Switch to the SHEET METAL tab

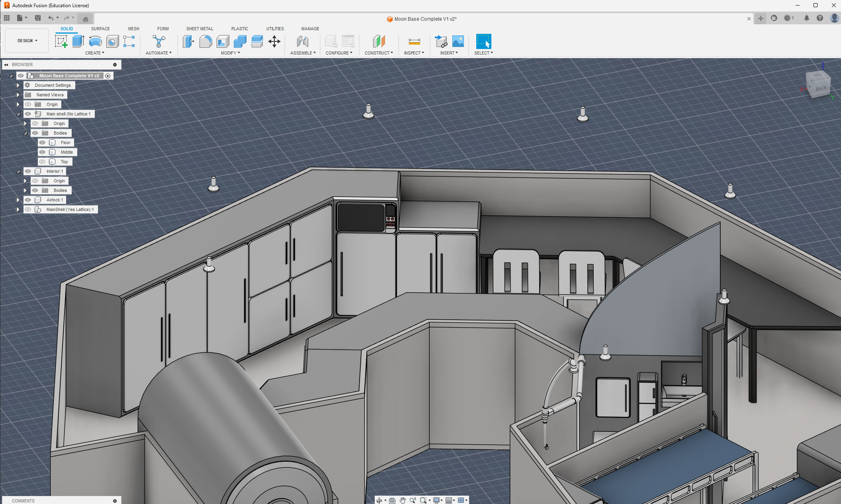(x=199, y=29)
